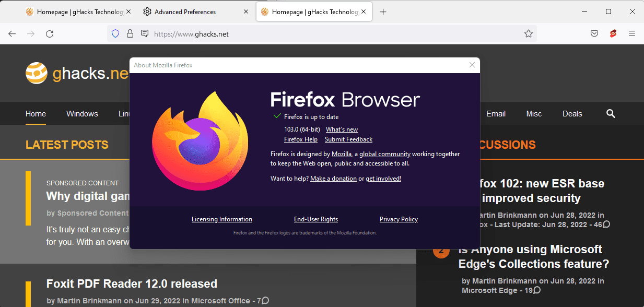Open ghacks site search with the magnifier icon
The image size is (644, 307).
[610, 113]
